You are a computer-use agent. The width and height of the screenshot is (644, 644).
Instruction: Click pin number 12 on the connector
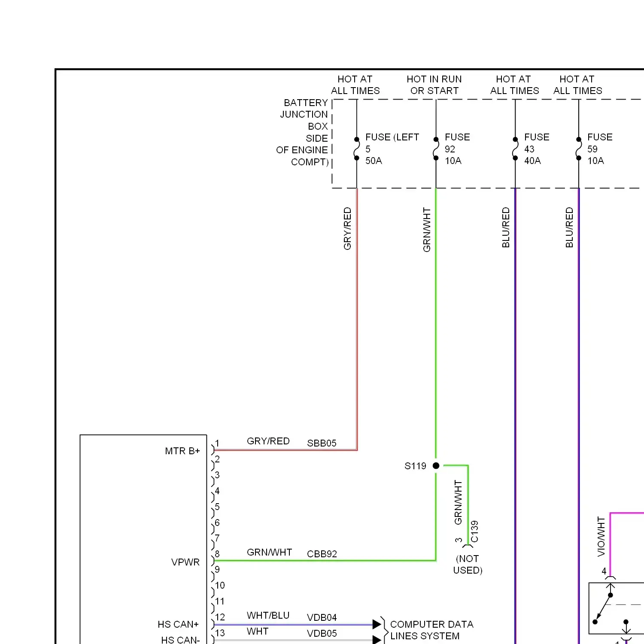point(220,617)
